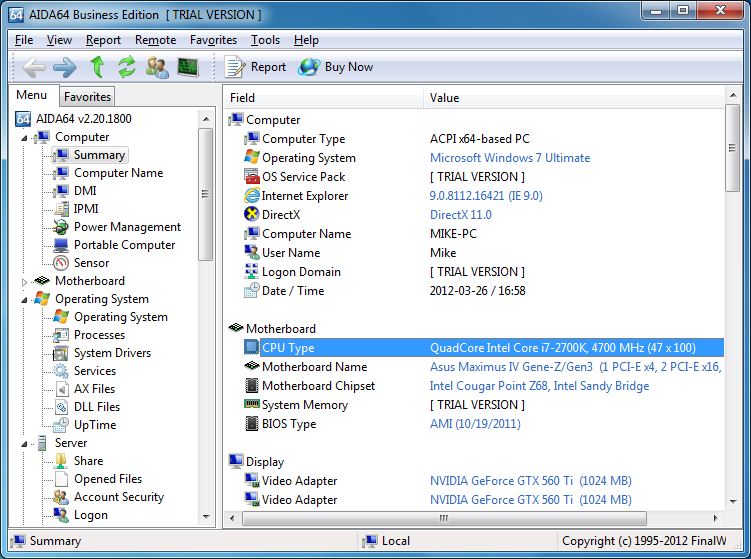The image size is (751, 559).
Task: Open the View menu
Action: click(59, 40)
